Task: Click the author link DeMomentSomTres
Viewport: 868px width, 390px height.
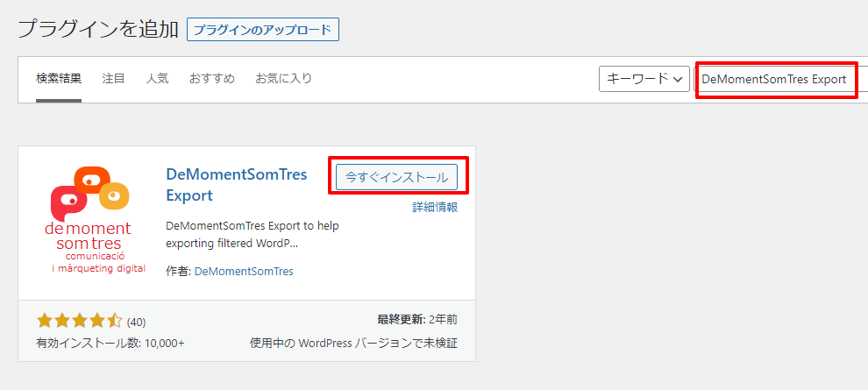Action: click(244, 272)
